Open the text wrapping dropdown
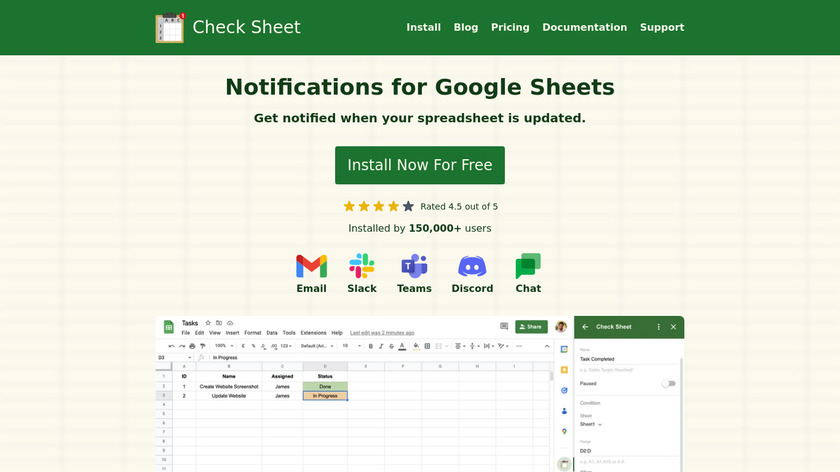Viewport: 840px width, 472px height. (x=488, y=346)
